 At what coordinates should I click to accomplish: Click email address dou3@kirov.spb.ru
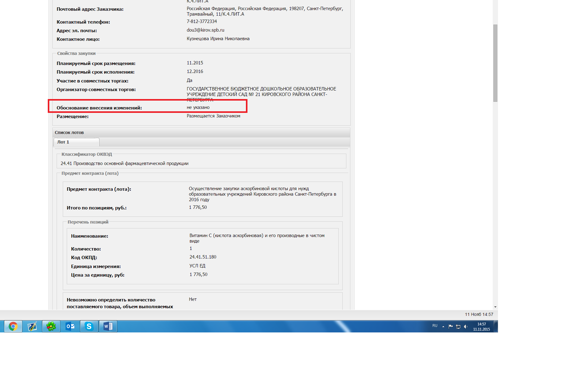pyautogui.click(x=205, y=30)
